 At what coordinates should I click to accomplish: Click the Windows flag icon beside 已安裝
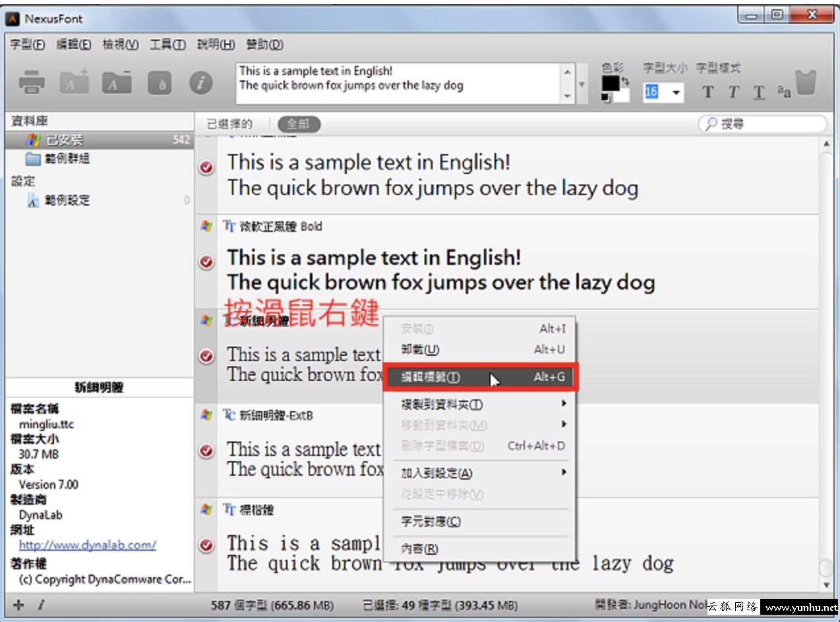click(x=33, y=140)
